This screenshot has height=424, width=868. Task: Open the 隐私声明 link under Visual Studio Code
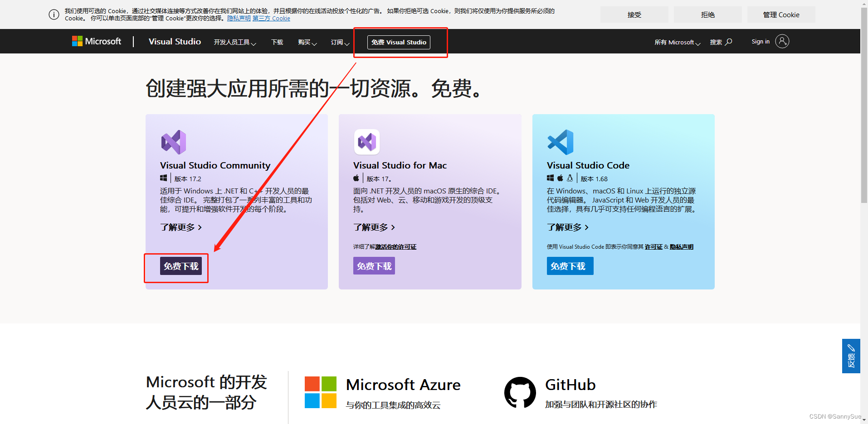682,247
